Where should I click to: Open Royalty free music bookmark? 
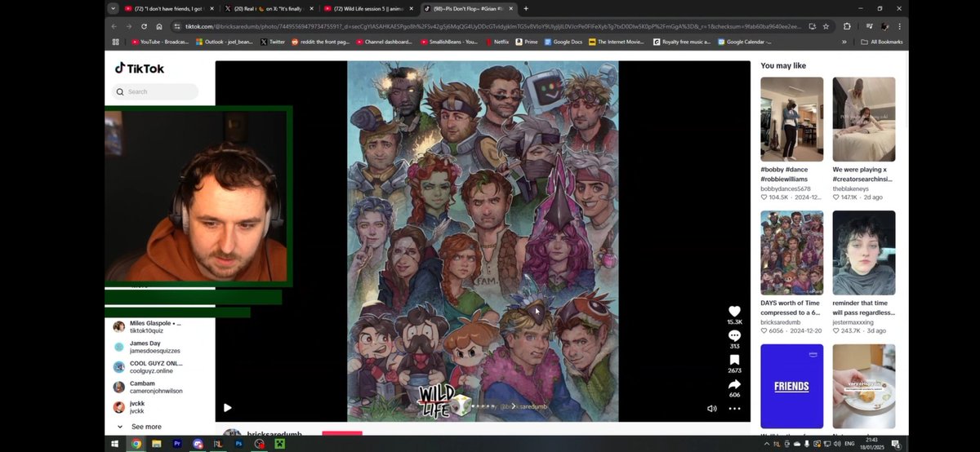[681, 42]
